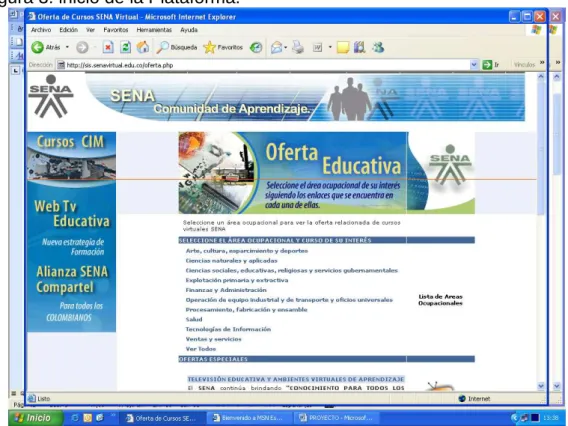Open Procesamiento, fabricación y ensamble link

pos(246,309)
